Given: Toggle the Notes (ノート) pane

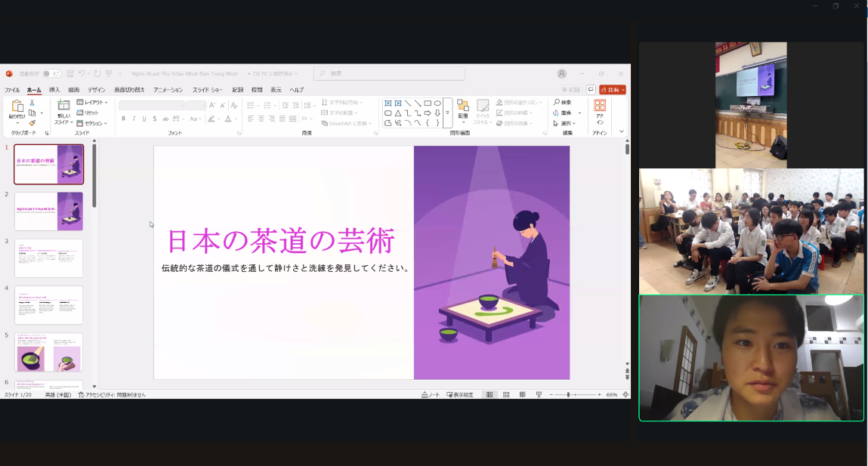Looking at the screenshot, I should 430,395.
